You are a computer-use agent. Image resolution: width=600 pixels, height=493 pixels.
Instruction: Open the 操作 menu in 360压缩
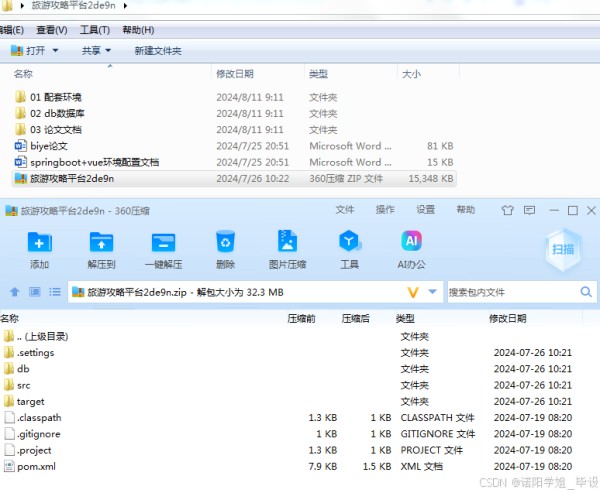pyautogui.click(x=385, y=210)
